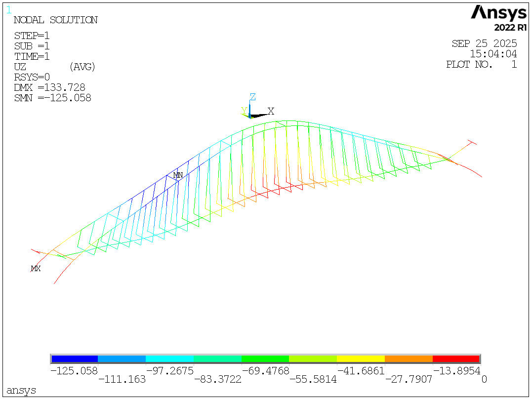Click the NODAL SOLUTION title text
The width and height of the screenshot is (532, 400).
point(56,20)
